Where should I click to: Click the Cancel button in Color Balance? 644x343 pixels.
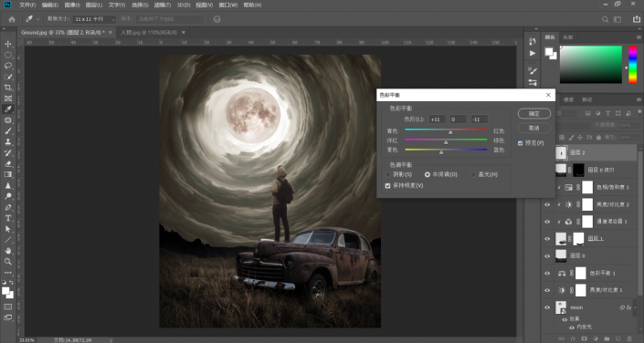tap(534, 128)
